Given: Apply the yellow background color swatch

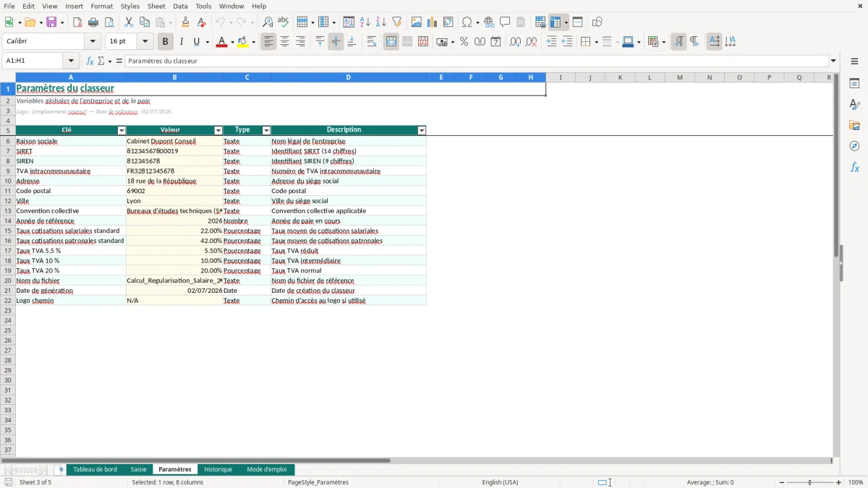Looking at the screenshot, I should 243,42.
